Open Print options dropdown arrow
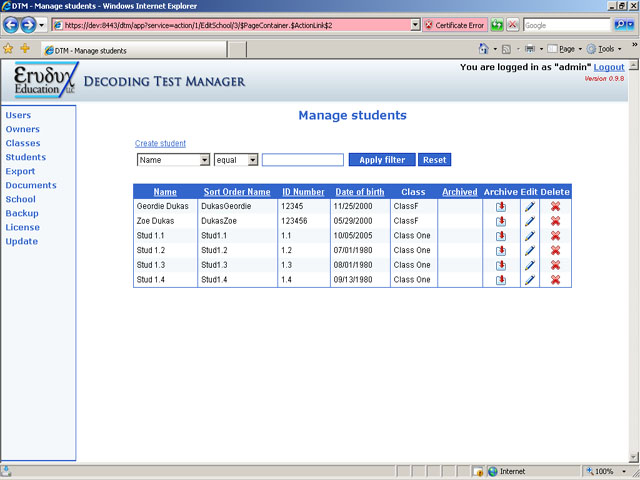This screenshot has height=480, width=640. coord(541,49)
